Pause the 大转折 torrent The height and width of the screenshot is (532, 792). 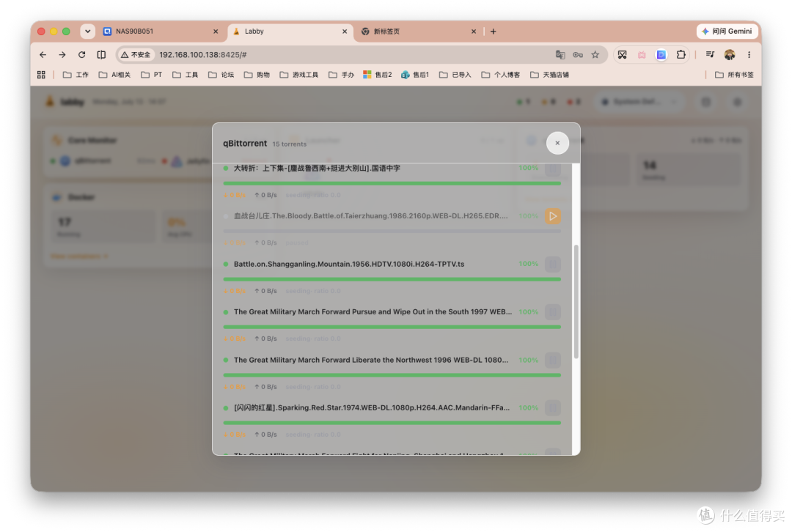click(553, 168)
